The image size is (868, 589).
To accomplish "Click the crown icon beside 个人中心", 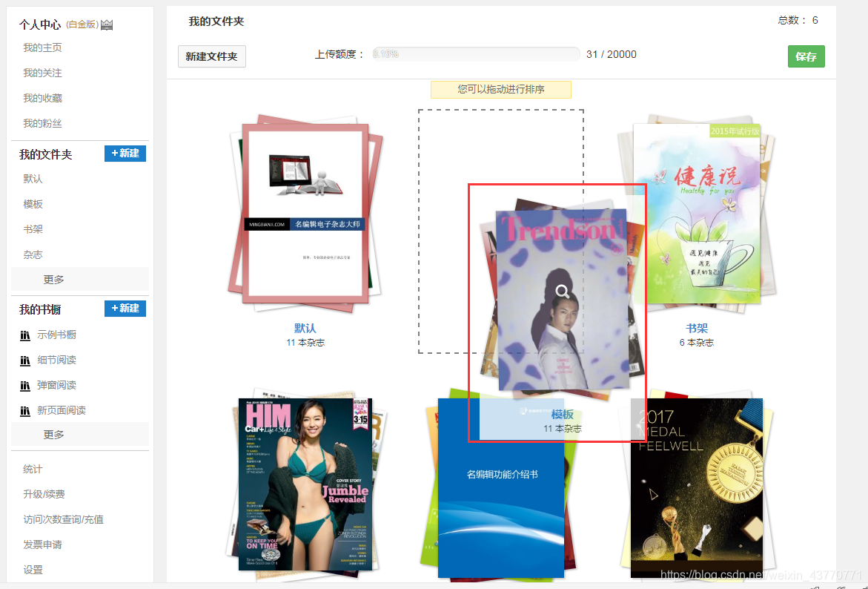I will click(x=107, y=25).
